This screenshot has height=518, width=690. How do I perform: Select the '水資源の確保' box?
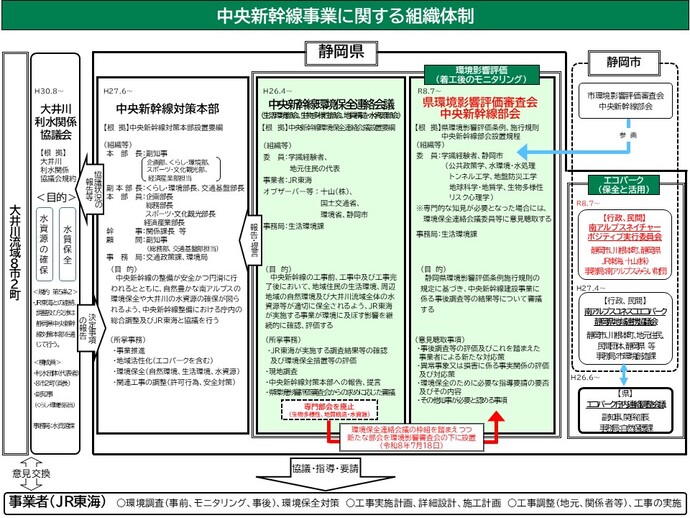tap(44, 244)
